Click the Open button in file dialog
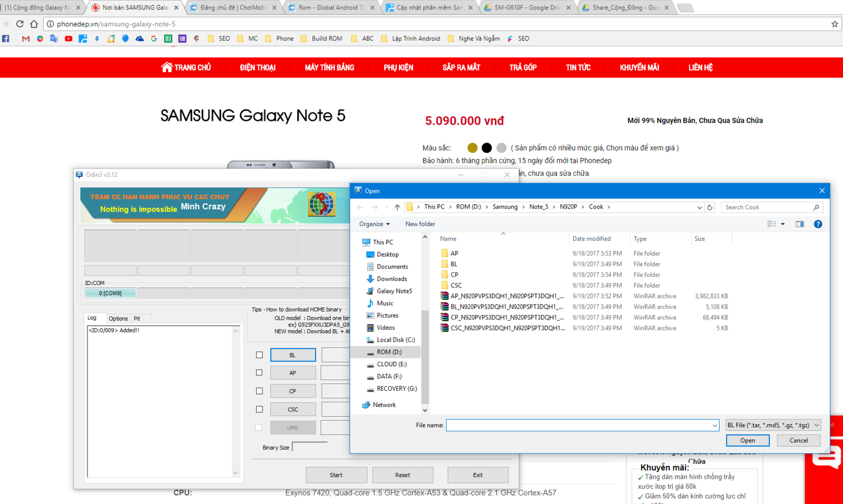 click(x=747, y=440)
